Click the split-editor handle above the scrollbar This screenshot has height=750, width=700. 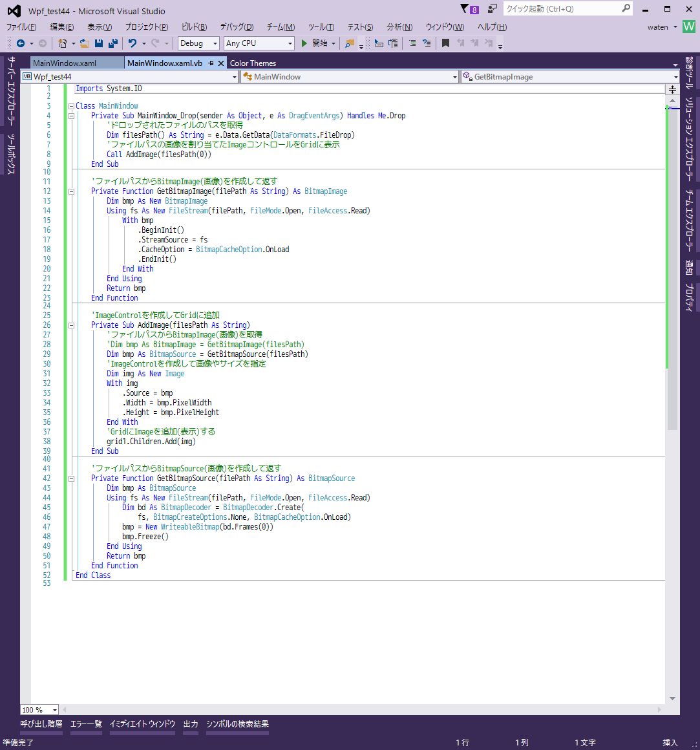click(x=672, y=89)
